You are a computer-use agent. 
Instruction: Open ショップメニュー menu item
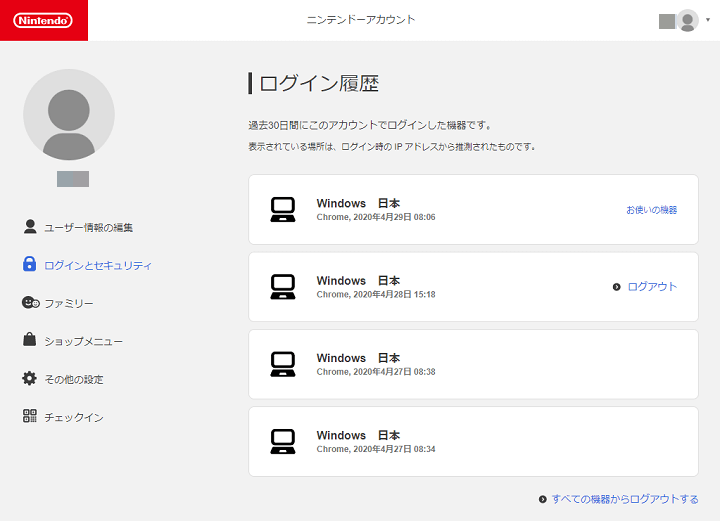(84, 342)
